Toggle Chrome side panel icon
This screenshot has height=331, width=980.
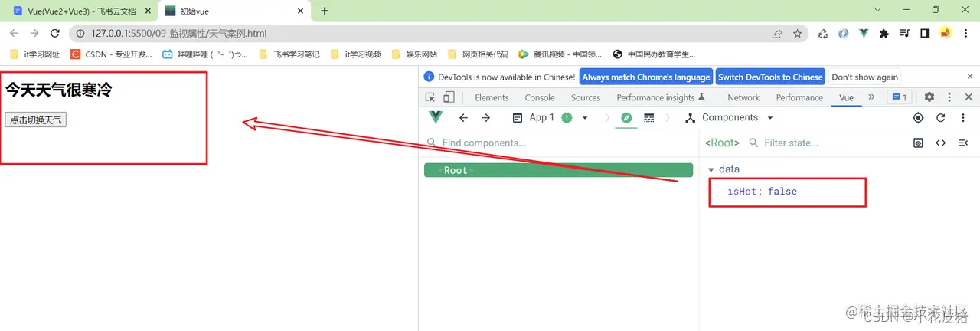(925, 34)
